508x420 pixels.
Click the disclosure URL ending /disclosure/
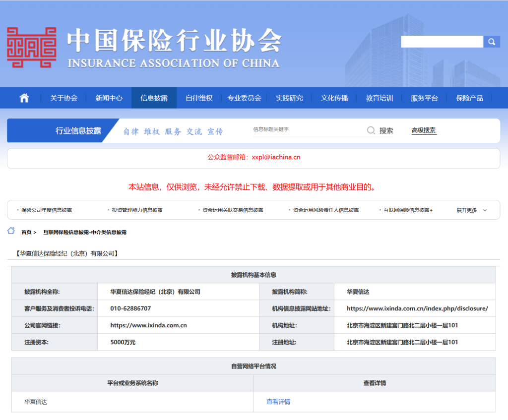point(417,308)
